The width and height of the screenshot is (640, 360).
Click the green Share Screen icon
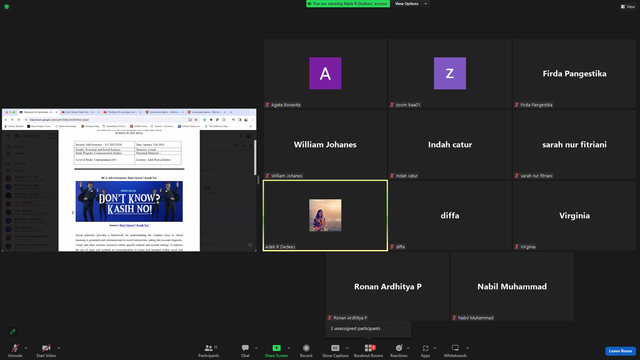pyautogui.click(x=276, y=348)
